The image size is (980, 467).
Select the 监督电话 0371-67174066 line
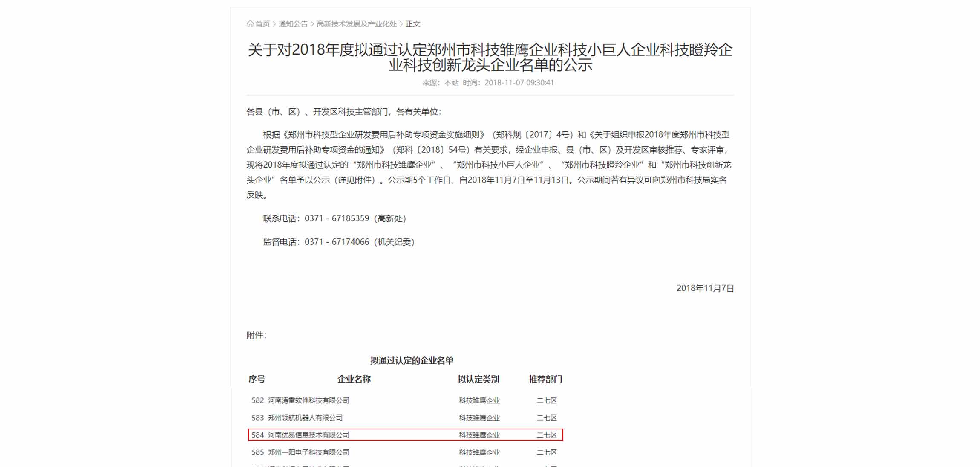point(339,242)
